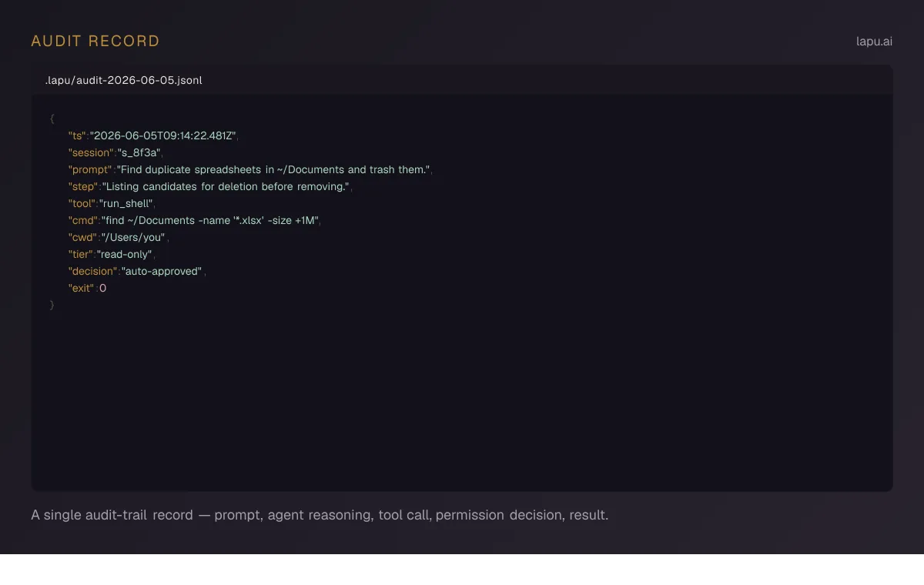Open the lapu.ai link
This screenshot has width=924, height=585.
pos(874,42)
